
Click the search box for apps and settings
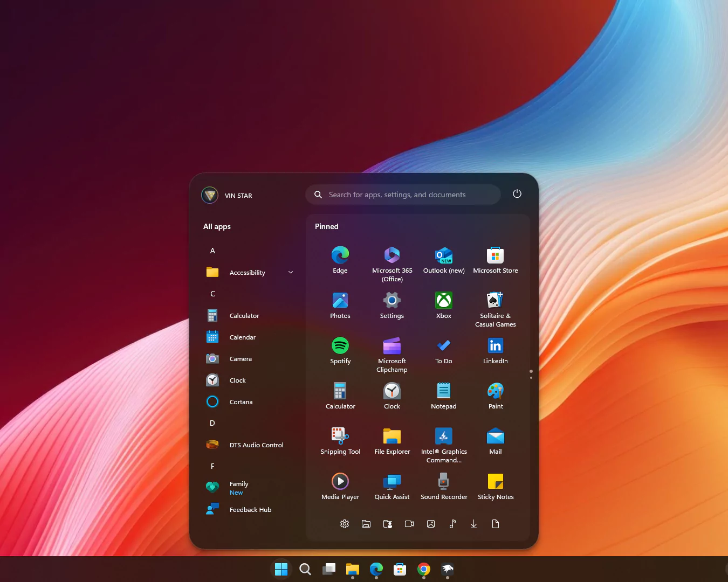pyautogui.click(x=403, y=195)
